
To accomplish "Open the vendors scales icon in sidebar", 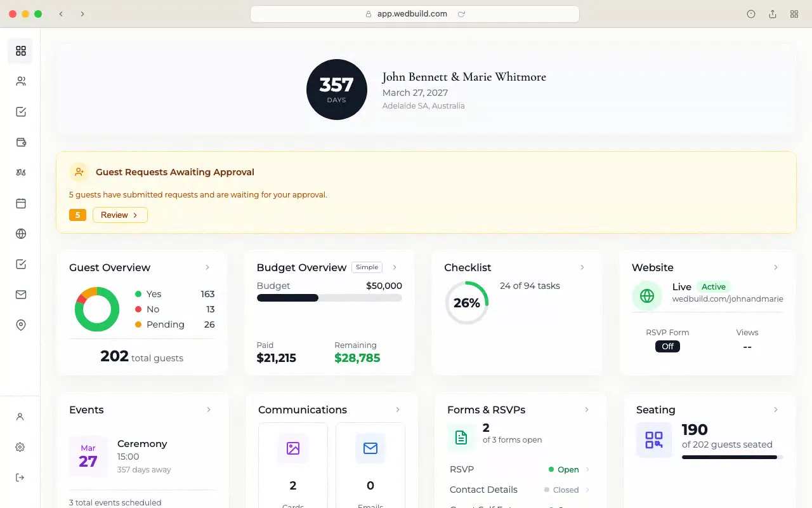I will click(21, 173).
